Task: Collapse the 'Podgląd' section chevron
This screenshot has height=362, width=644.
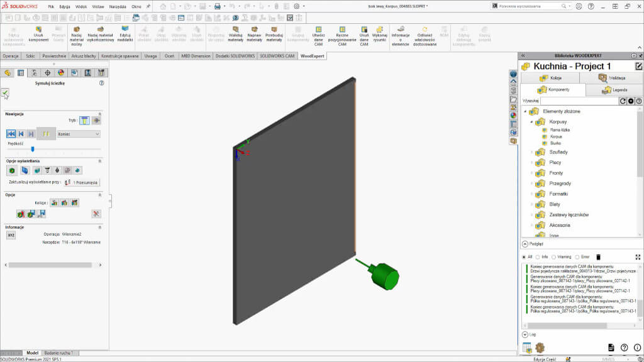Action: click(x=525, y=244)
